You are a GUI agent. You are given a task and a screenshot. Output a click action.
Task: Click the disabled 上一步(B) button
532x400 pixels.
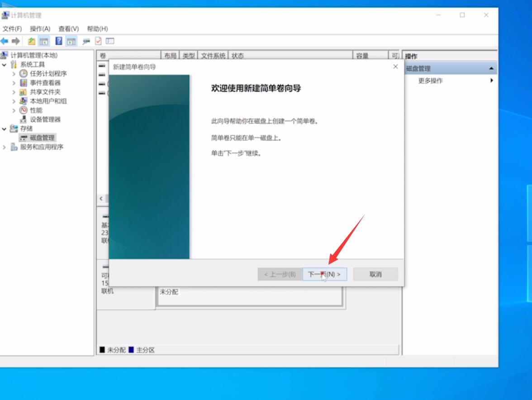(280, 274)
